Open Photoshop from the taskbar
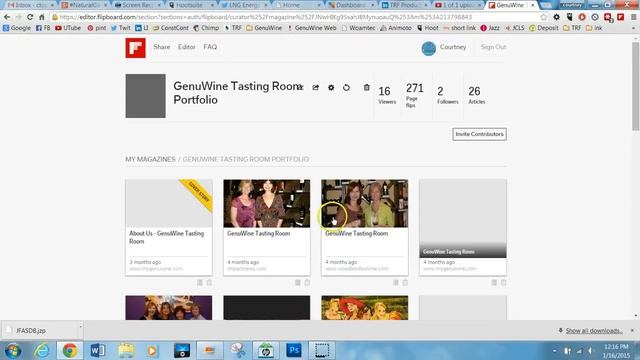This screenshot has height=360, width=640. [293, 351]
